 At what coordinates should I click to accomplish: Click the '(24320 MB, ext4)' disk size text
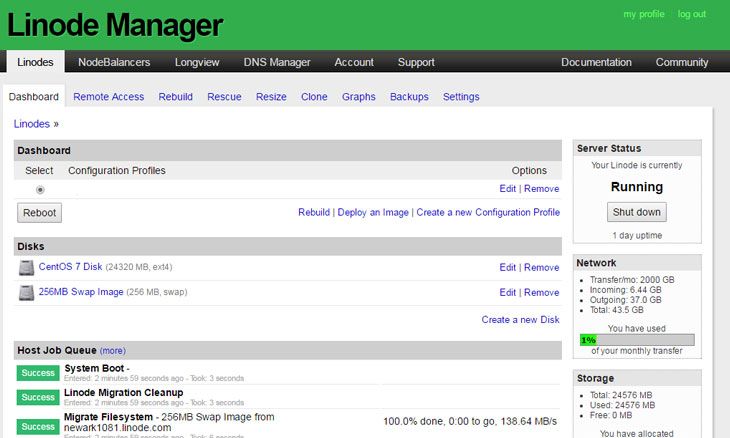(139, 267)
